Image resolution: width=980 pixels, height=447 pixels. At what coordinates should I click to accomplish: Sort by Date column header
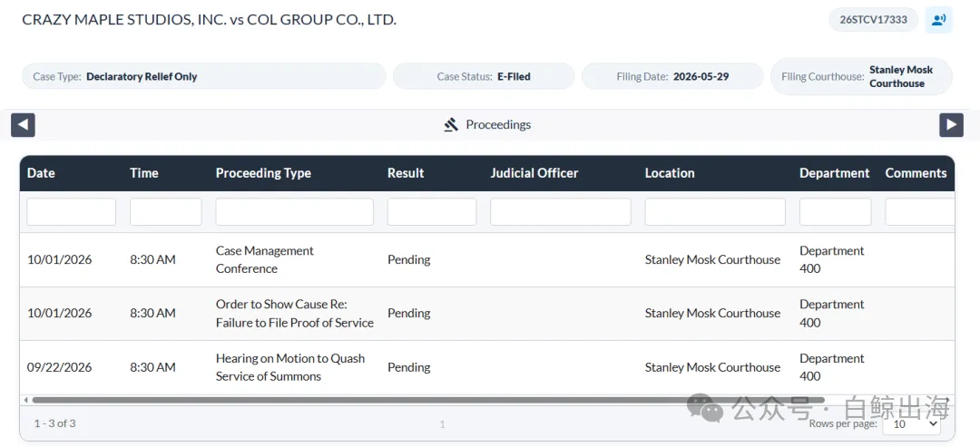[x=41, y=173]
